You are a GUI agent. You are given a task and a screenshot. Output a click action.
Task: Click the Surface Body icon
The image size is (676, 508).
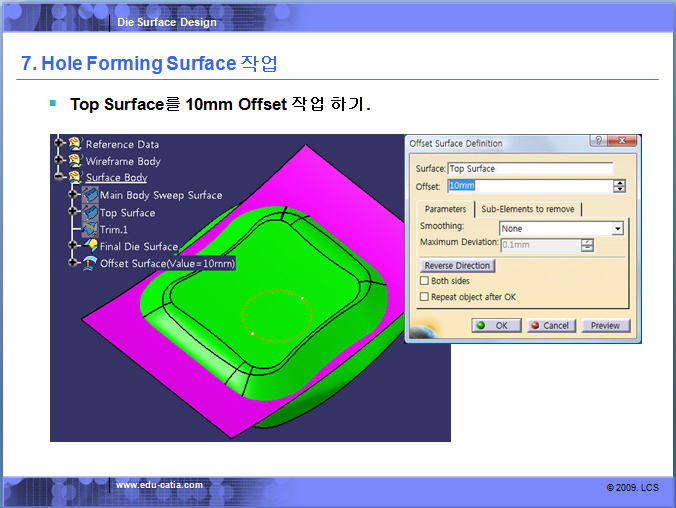point(75,178)
